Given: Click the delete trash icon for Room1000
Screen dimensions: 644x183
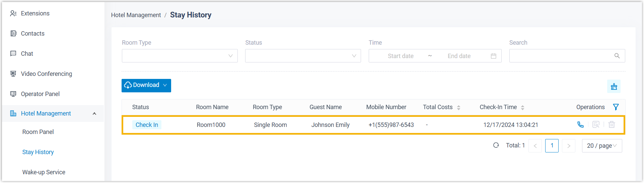Looking at the screenshot, I should tap(612, 125).
